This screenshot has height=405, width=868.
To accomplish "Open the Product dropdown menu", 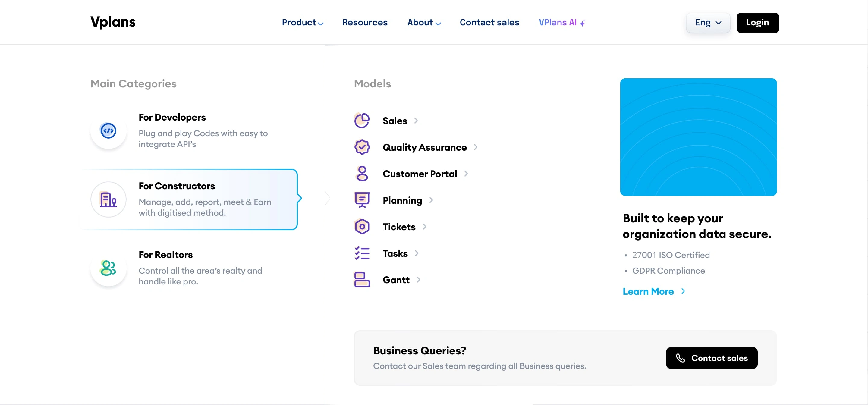I will pyautogui.click(x=302, y=23).
